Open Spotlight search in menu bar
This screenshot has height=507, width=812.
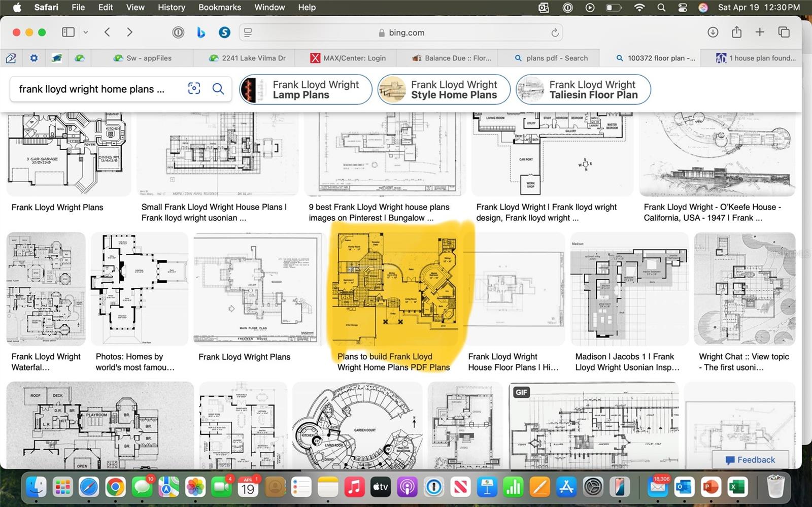(661, 7)
